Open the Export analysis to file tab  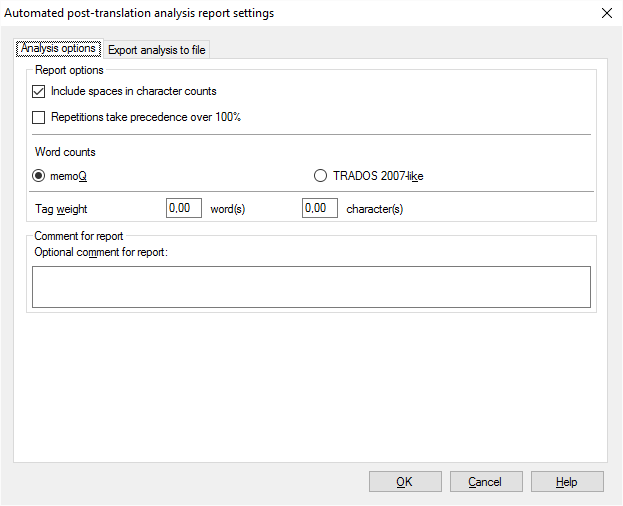pos(157,50)
